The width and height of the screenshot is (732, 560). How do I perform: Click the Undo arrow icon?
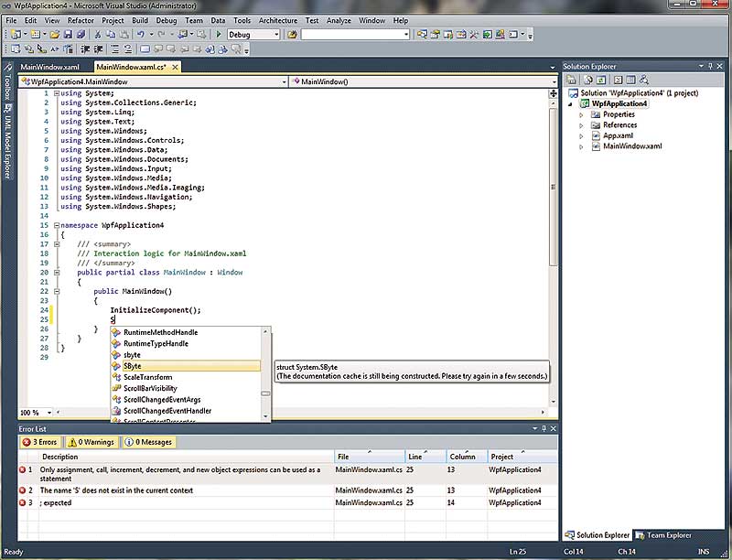click(x=141, y=35)
